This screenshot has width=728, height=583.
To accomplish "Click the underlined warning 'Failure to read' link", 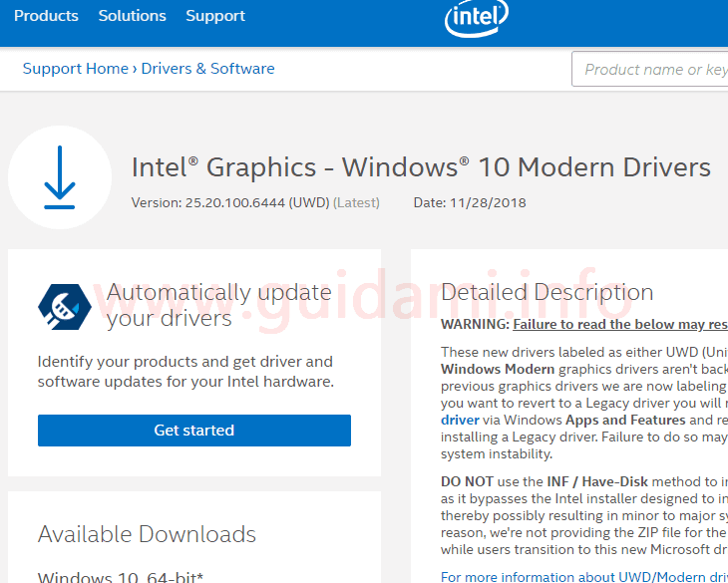I will tap(620, 324).
